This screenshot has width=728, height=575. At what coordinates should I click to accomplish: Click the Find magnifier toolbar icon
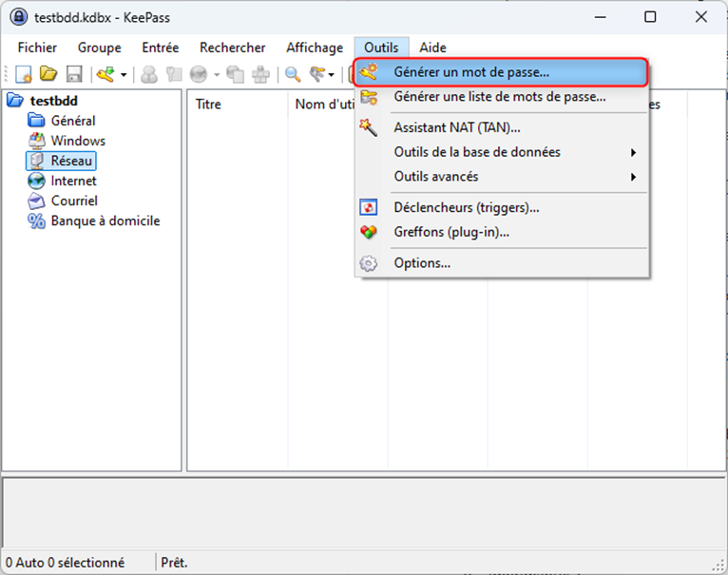click(x=293, y=74)
